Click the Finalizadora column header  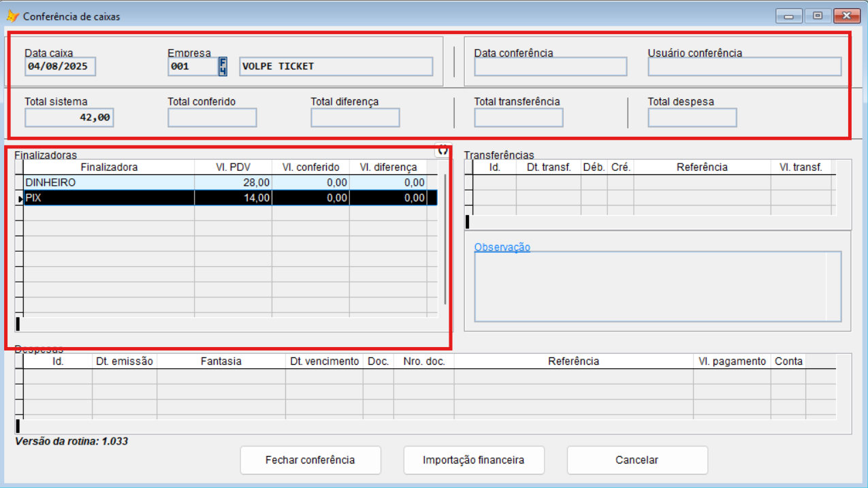pyautogui.click(x=109, y=167)
